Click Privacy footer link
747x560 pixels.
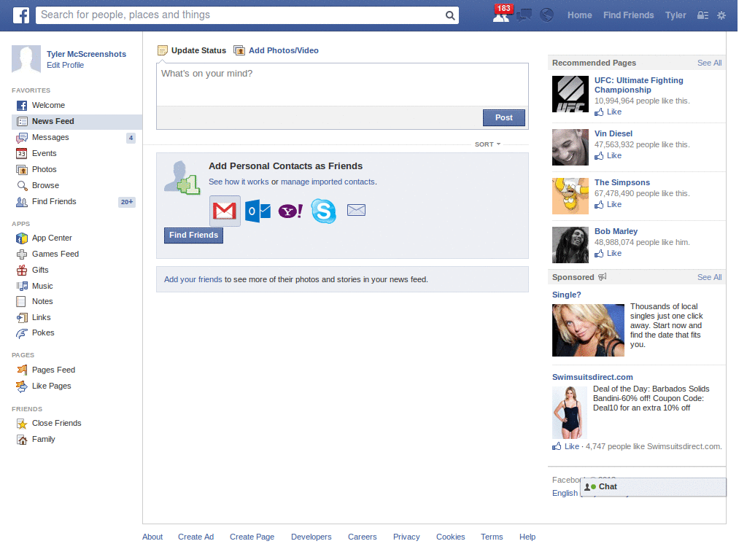coord(406,537)
